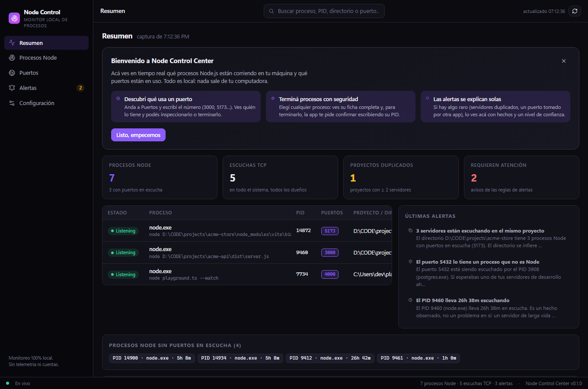588x389 pixels.
Task: Click the refresh icon in top bar
Action: tap(575, 11)
